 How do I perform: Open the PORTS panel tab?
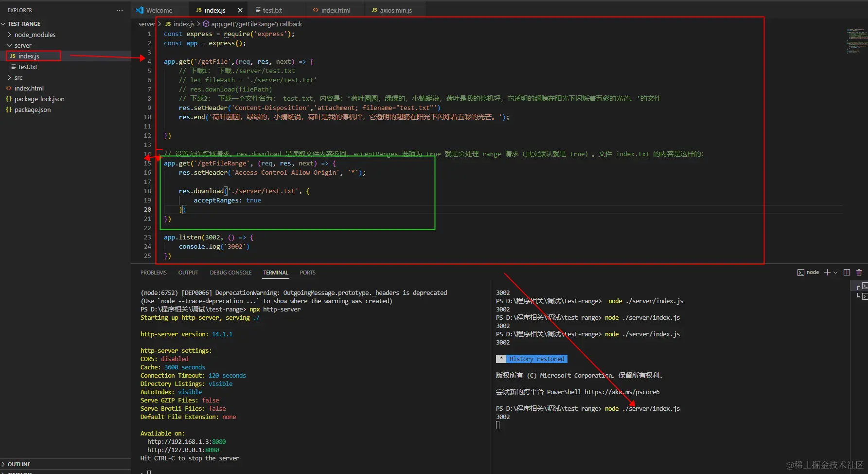(307, 273)
